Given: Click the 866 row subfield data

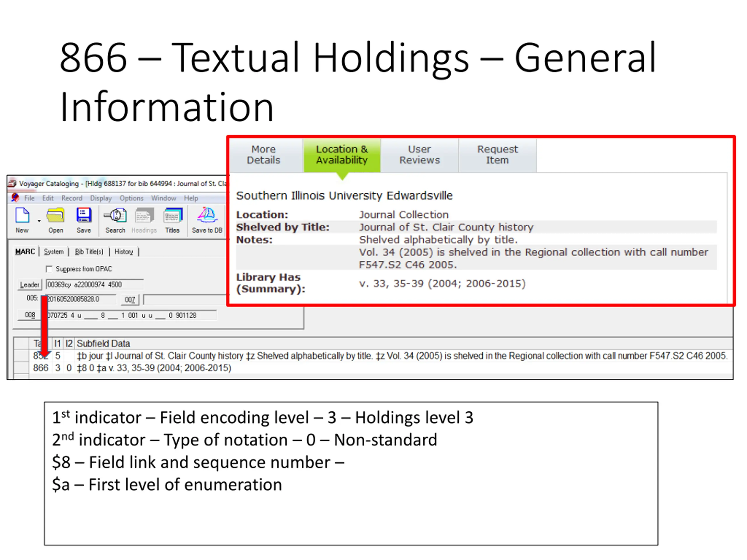Looking at the screenshot, I should tap(154, 367).
